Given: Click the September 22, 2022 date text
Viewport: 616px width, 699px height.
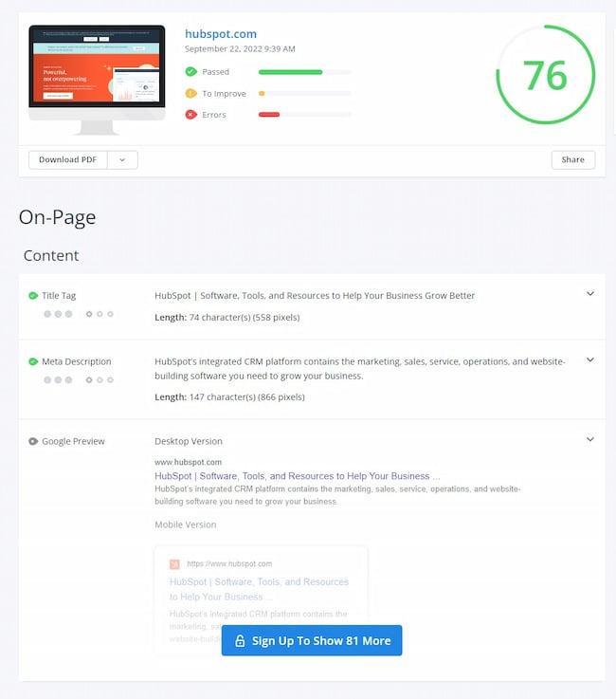Looking at the screenshot, I should (x=240, y=49).
